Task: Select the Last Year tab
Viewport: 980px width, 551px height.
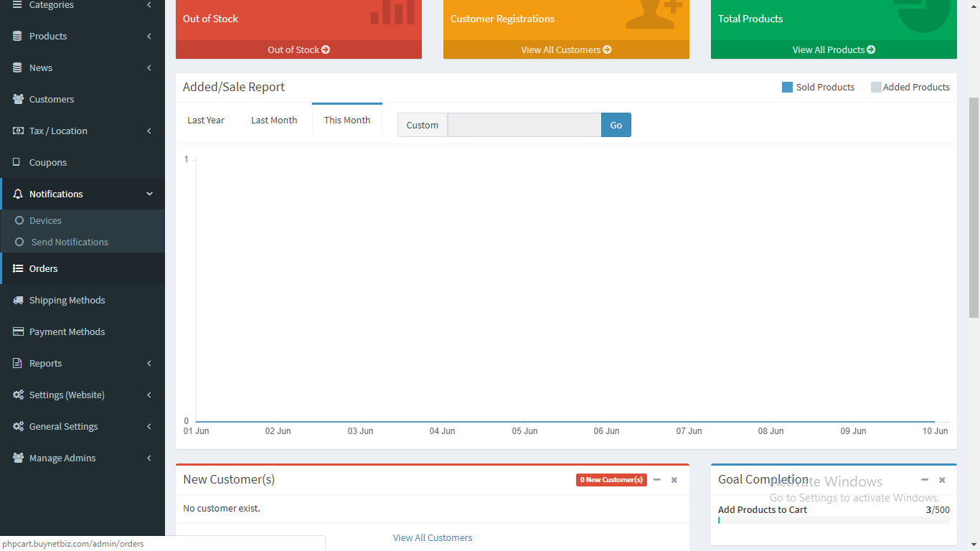Action: [206, 120]
